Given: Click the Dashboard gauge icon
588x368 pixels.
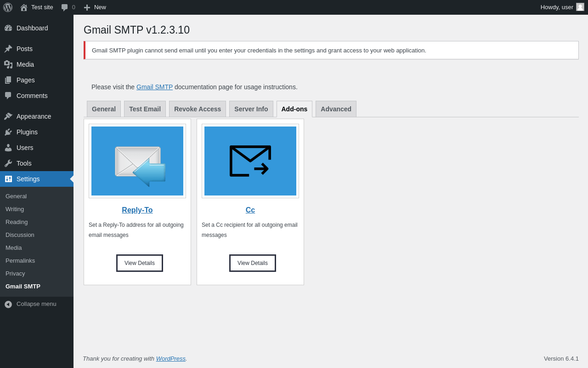Looking at the screenshot, I should 8,28.
